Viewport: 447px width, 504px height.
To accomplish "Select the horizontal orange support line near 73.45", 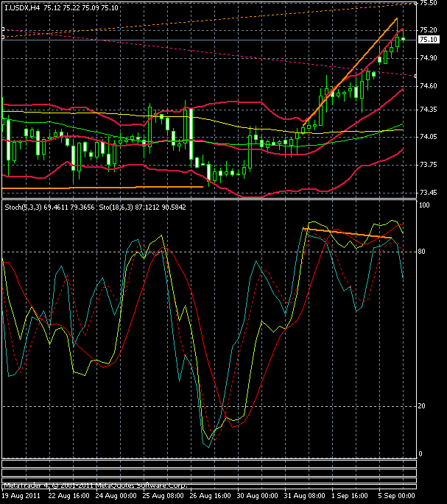I will [x=102, y=188].
